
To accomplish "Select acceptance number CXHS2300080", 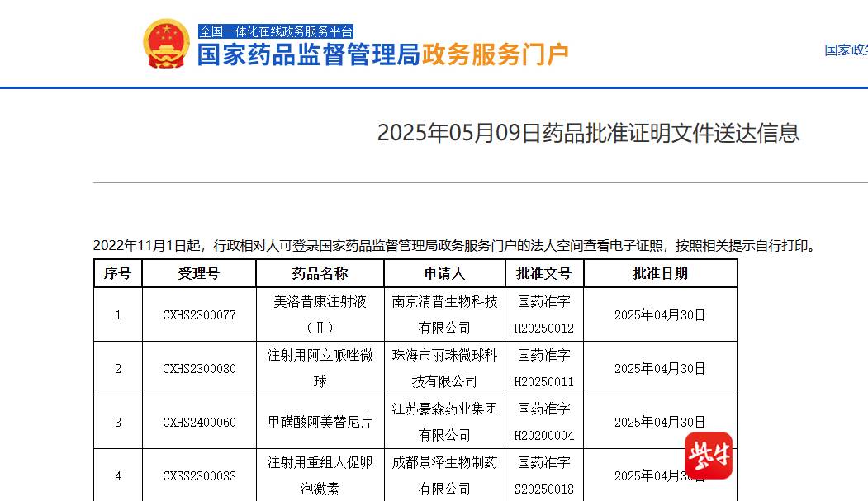I will coord(199,369).
